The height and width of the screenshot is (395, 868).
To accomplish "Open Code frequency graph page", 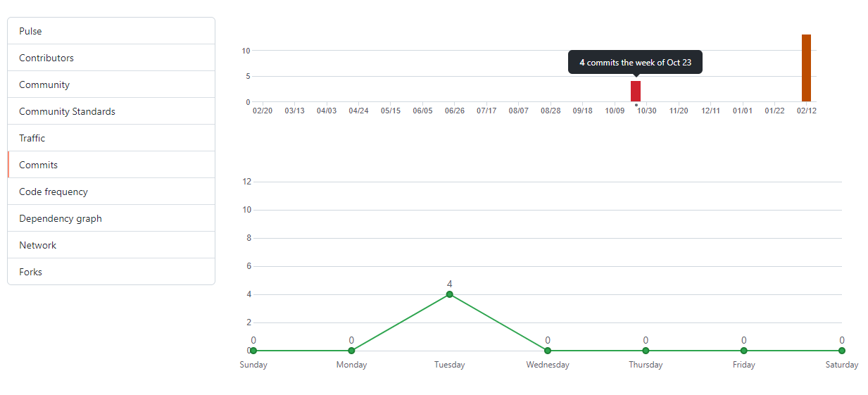I will pos(111,192).
